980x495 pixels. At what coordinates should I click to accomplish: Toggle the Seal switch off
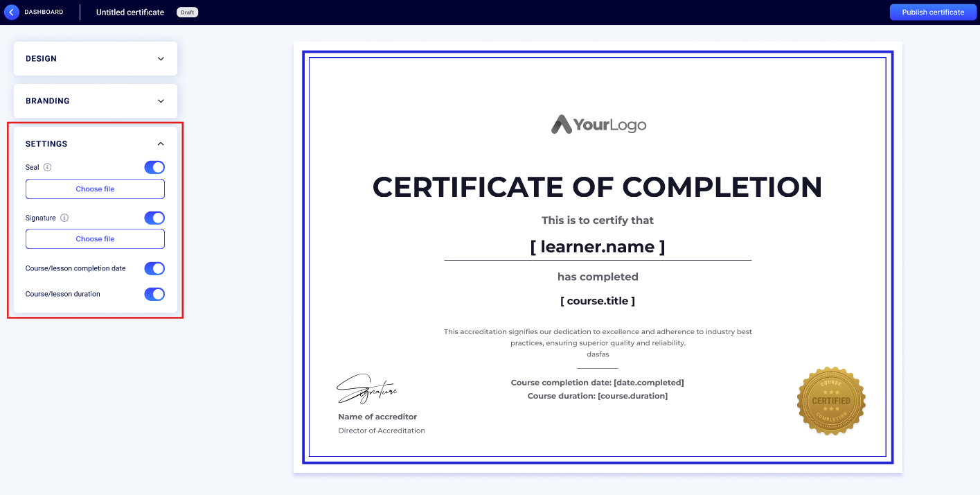click(x=154, y=167)
